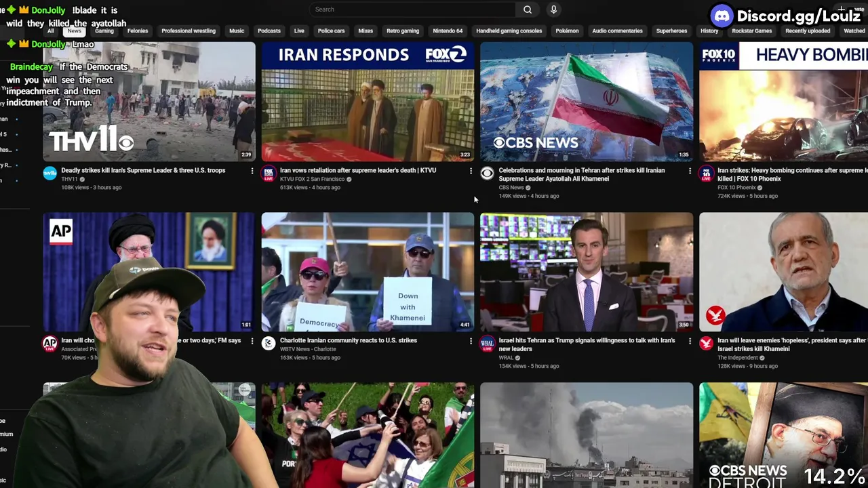868x488 pixels.
Task: Open title Celebrations and mourning in Tehran
Action: point(582,175)
